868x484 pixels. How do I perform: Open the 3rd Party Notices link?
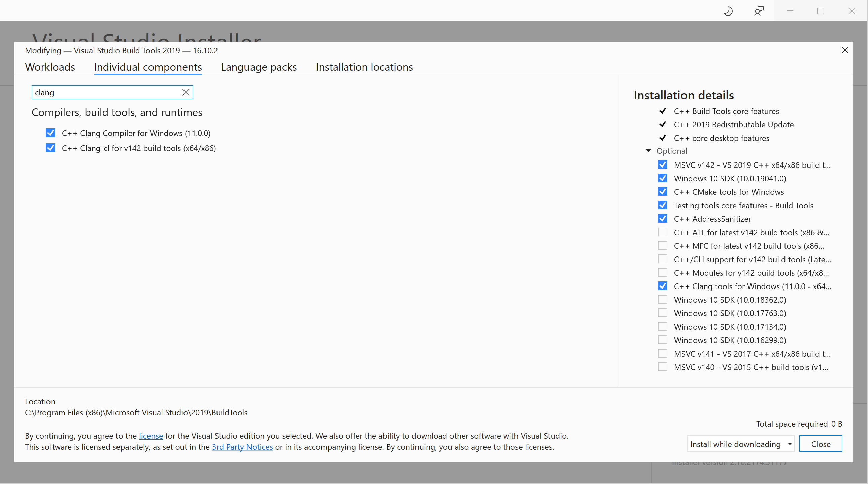[x=242, y=447]
